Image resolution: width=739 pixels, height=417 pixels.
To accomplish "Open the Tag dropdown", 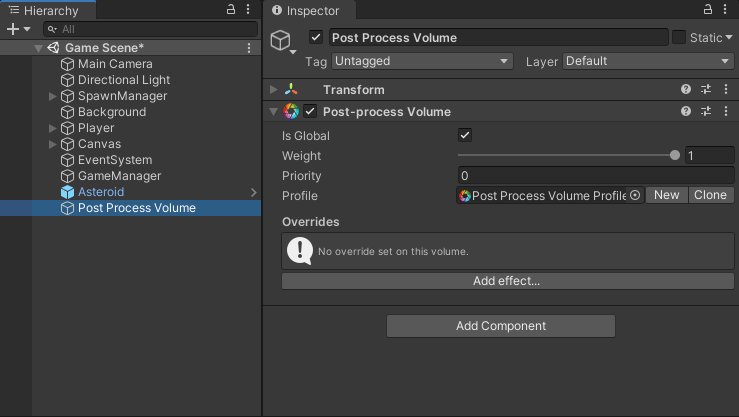I will [x=422, y=61].
